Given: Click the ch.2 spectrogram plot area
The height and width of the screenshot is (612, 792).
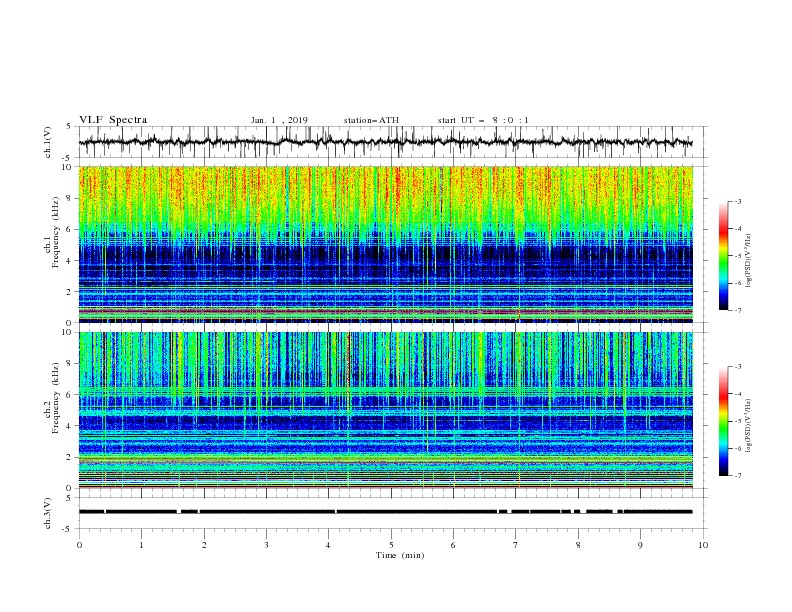Looking at the screenshot, I should 386,410.
